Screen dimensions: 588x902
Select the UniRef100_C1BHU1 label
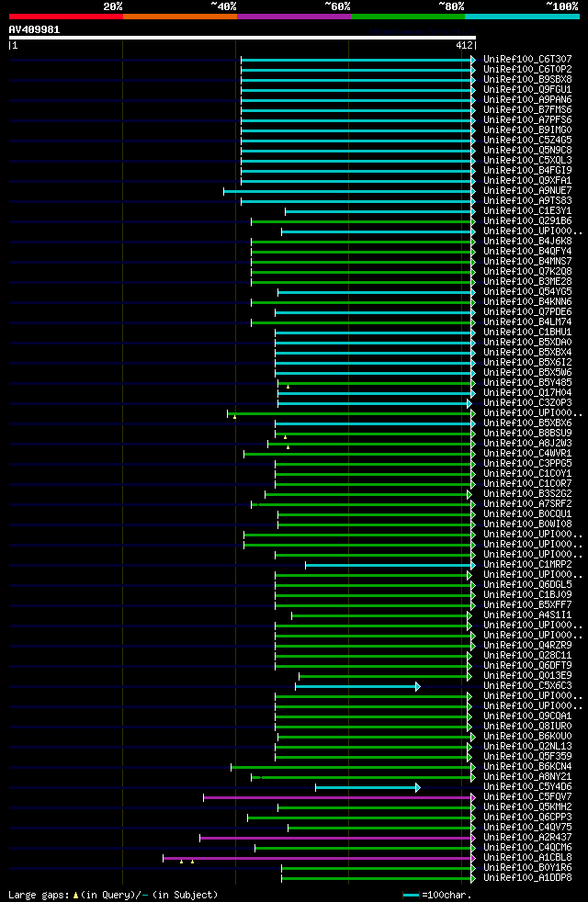527,333
